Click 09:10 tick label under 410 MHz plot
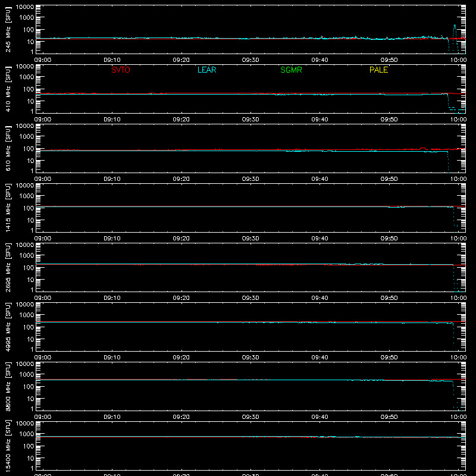 click(112, 120)
